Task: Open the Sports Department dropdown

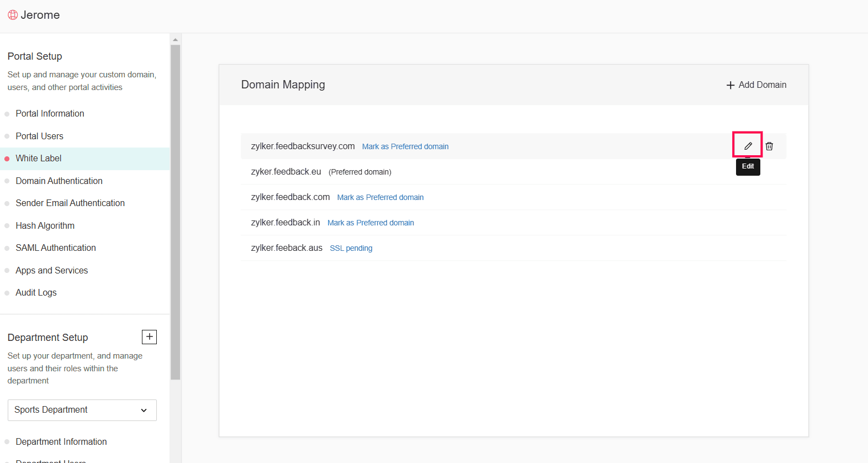Action: (x=82, y=410)
